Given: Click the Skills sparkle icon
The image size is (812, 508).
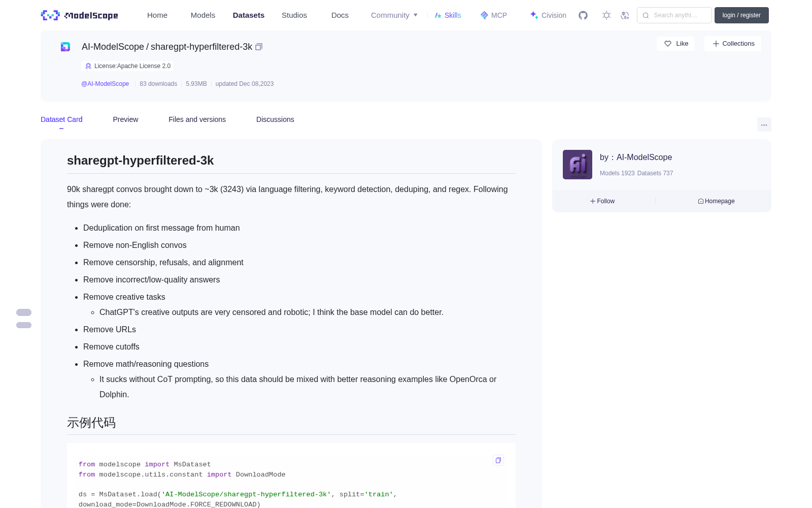Looking at the screenshot, I should [x=438, y=15].
